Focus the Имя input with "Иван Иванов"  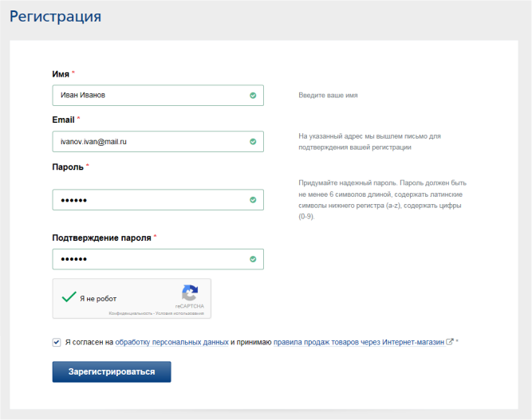148,96
